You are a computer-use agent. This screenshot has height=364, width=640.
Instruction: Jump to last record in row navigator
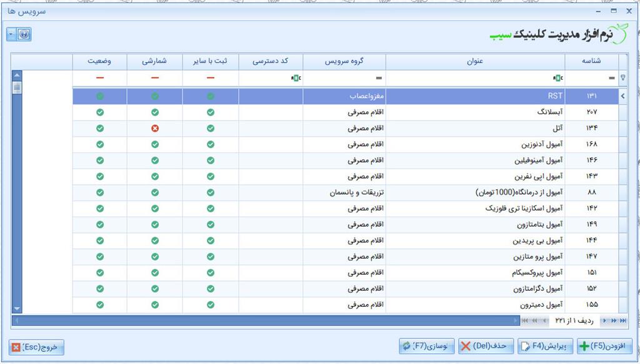coord(622,320)
